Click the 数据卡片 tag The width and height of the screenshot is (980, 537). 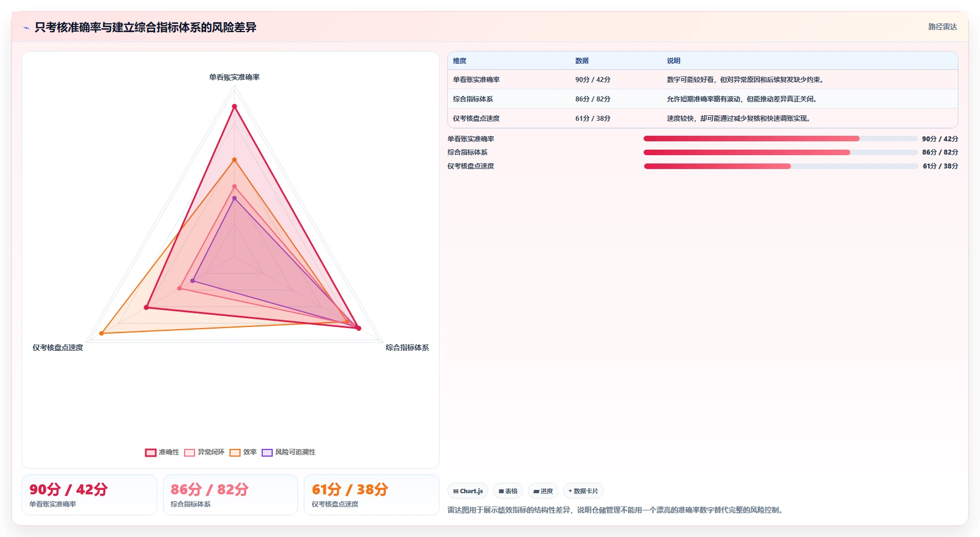(x=583, y=491)
